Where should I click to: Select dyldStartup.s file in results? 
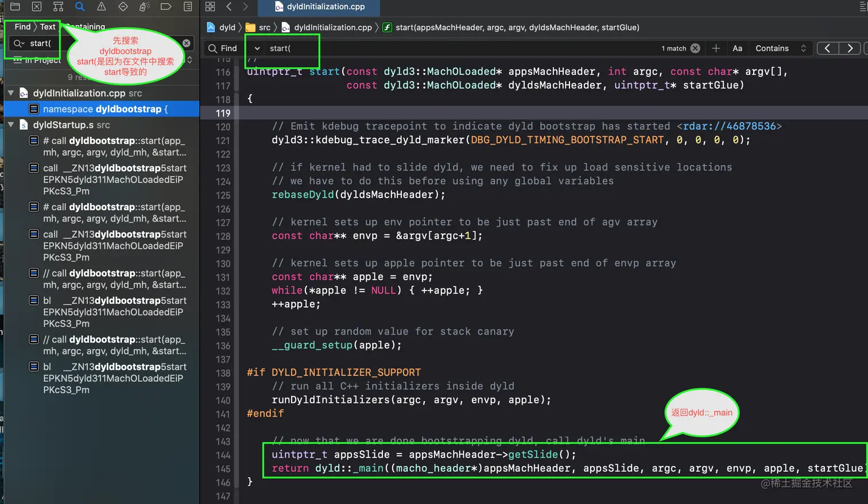tap(65, 125)
